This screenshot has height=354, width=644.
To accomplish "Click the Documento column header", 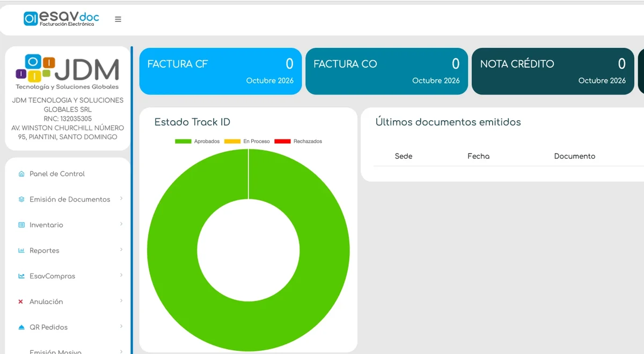I will [575, 156].
